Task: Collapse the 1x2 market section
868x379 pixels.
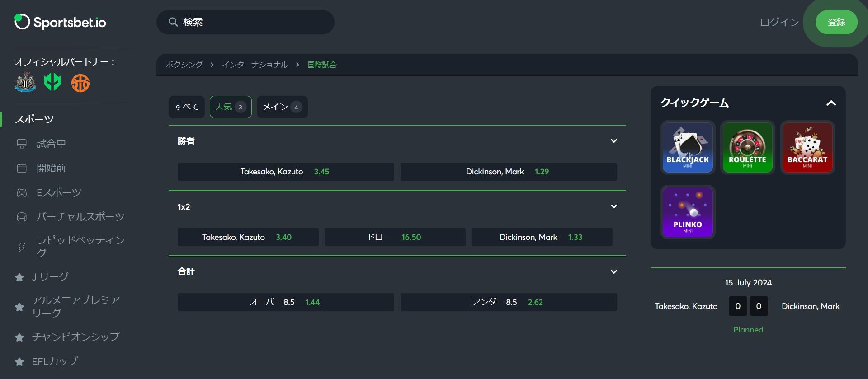Action: 613,206
